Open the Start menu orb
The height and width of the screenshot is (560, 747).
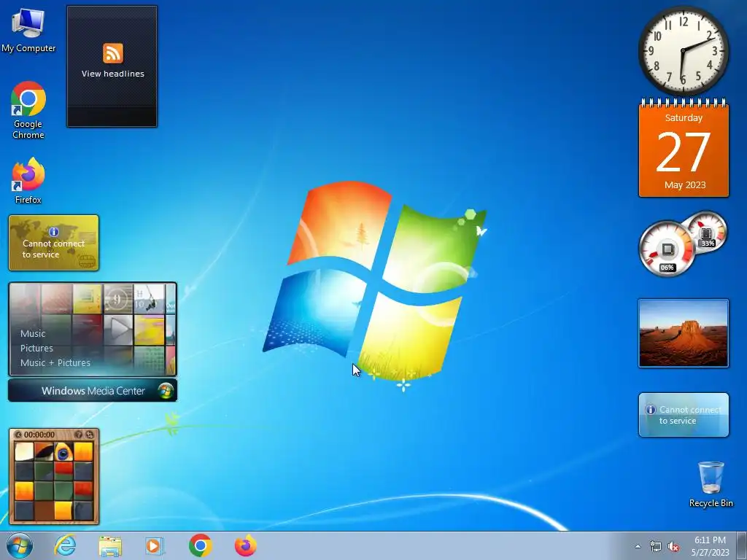(20, 545)
